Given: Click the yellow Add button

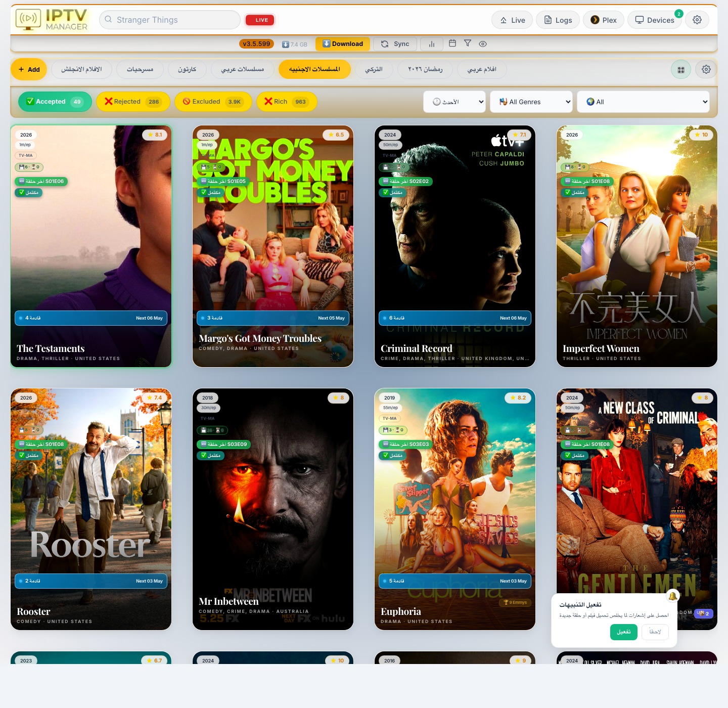Looking at the screenshot, I should pos(29,69).
